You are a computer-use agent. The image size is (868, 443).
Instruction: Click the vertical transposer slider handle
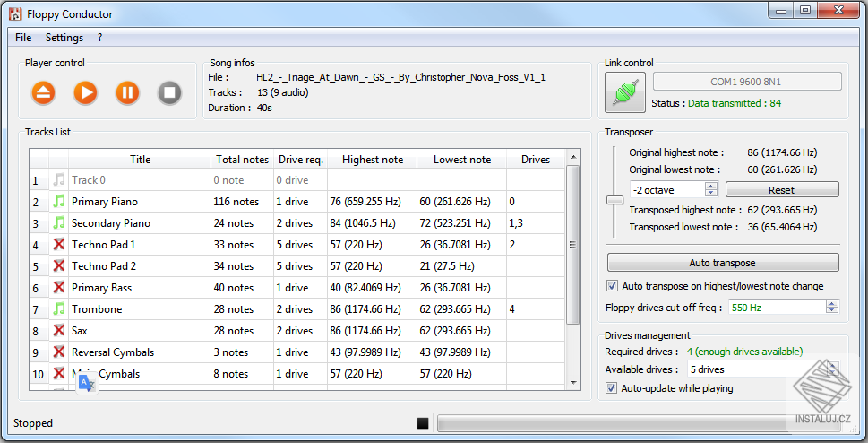point(614,200)
